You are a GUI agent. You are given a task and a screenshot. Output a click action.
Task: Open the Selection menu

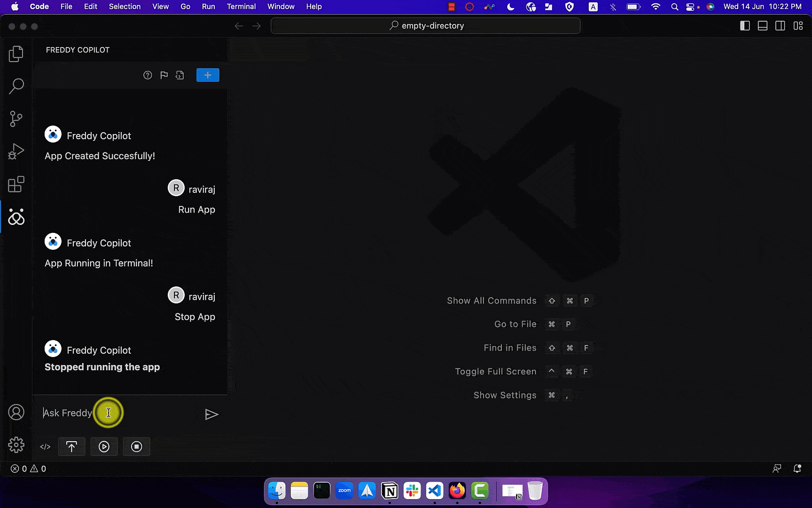tap(125, 7)
